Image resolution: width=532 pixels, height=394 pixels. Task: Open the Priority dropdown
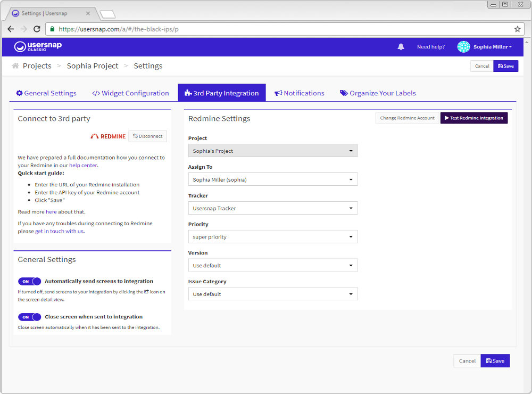[x=272, y=237]
